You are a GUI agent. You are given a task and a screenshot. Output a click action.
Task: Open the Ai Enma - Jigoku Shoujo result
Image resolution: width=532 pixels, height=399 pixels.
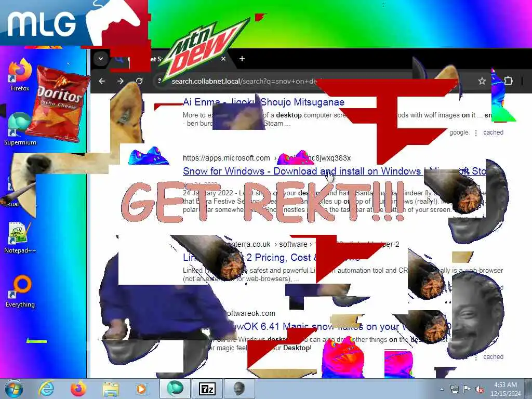pyautogui.click(x=263, y=102)
